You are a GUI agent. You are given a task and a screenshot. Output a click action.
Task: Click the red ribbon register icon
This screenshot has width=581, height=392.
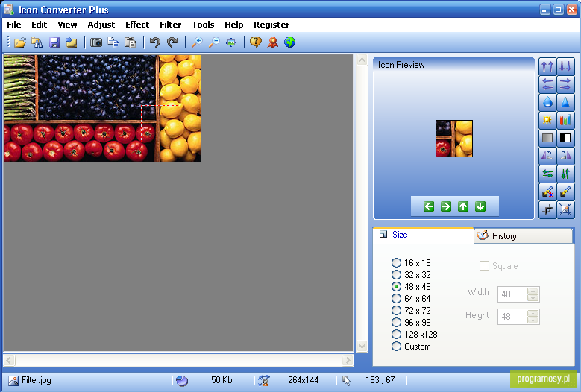[x=273, y=42]
